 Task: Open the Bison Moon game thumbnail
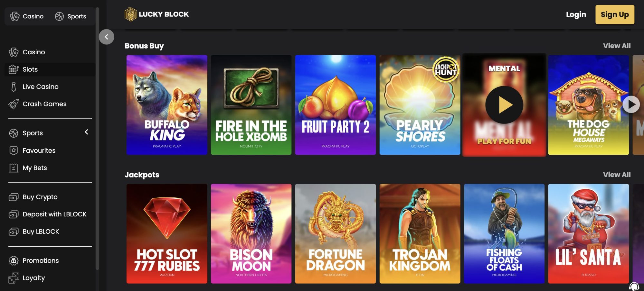[251, 233]
